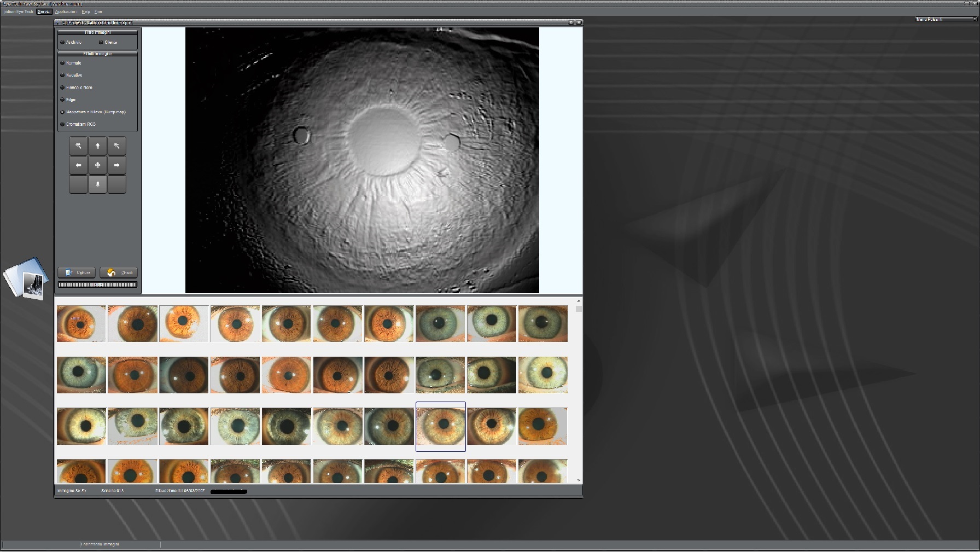Image resolution: width=980 pixels, height=552 pixels.
Task: Click the magnifier button right of the up arrow
Action: [x=116, y=146]
